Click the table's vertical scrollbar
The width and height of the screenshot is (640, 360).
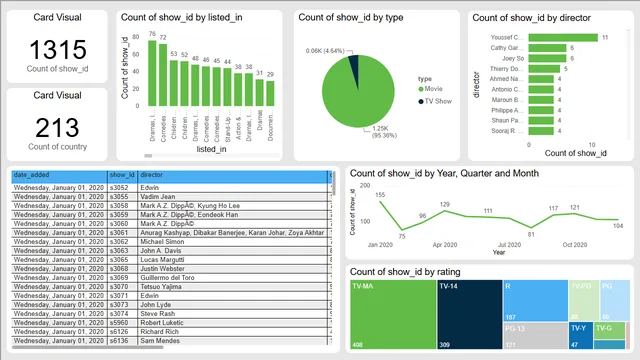[x=333, y=183]
